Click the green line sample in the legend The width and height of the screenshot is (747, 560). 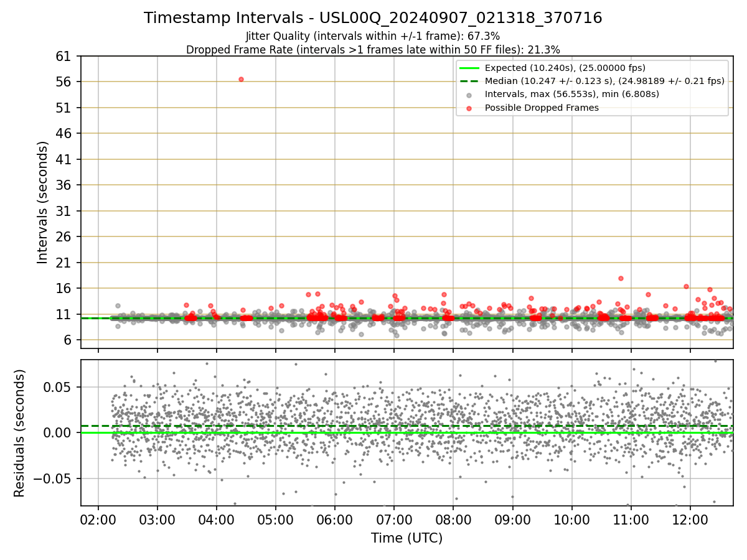click(x=469, y=68)
